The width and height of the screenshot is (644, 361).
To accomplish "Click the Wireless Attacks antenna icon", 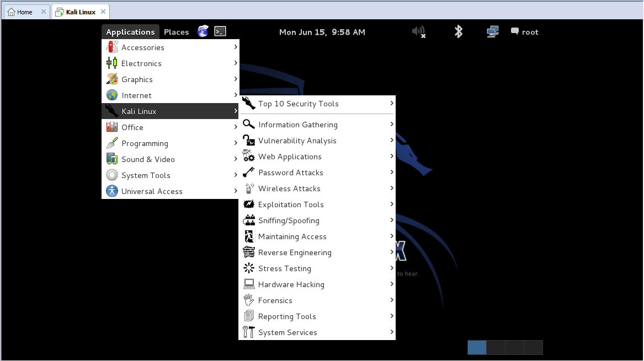I will [x=249, y=188].
